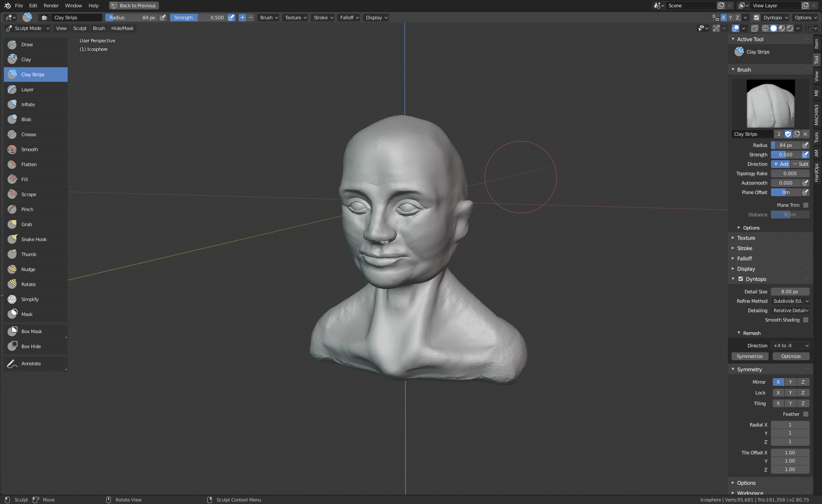Image resolution: width=822 pixels, height=504 pixels.
Task: Open the Sculpt Mode dropdown
Action: point(28,28)
